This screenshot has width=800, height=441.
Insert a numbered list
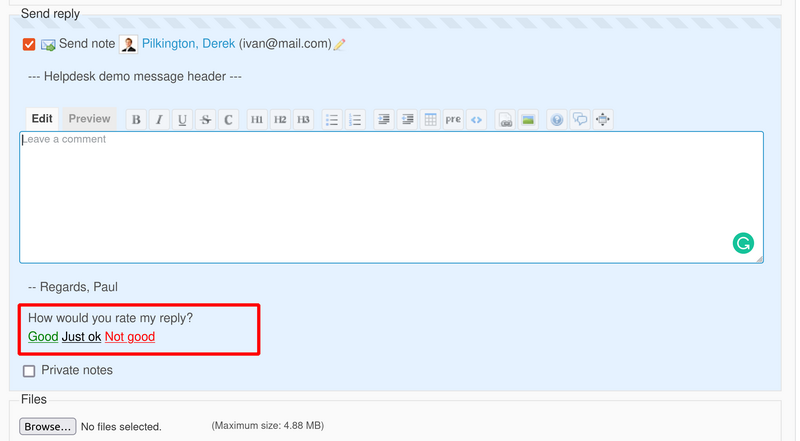tap(355, 120)
